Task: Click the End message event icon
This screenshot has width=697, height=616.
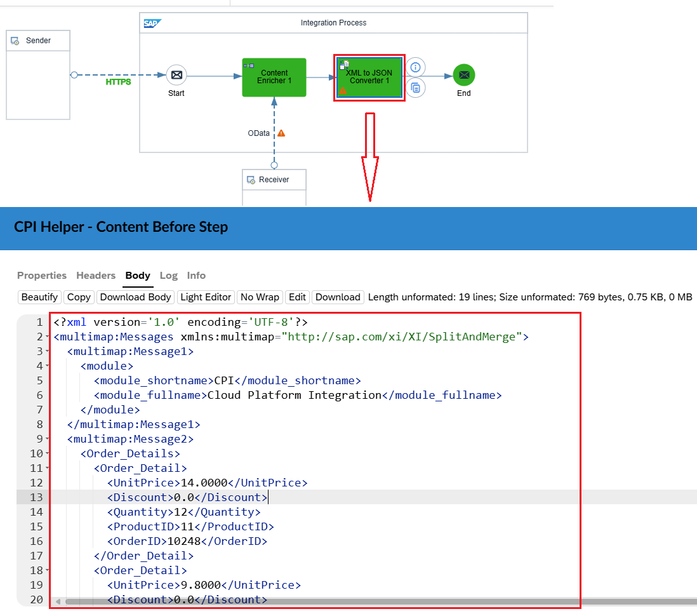Action: [463, 75]
